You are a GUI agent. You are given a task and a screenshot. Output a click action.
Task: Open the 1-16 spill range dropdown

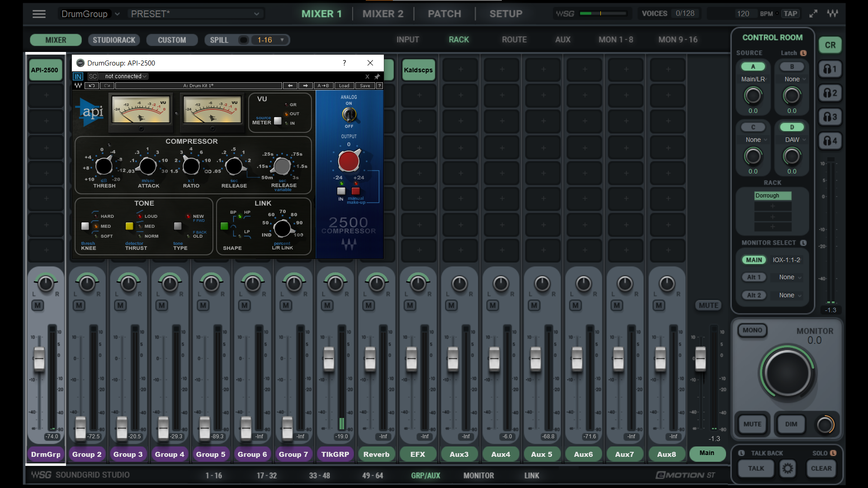pos(270,40)
